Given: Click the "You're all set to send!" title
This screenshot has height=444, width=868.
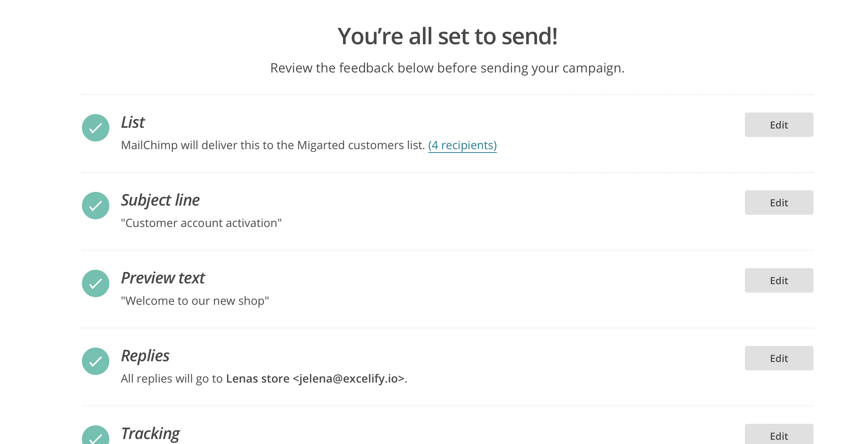Looking at the screenshot, I should [447, 36].
